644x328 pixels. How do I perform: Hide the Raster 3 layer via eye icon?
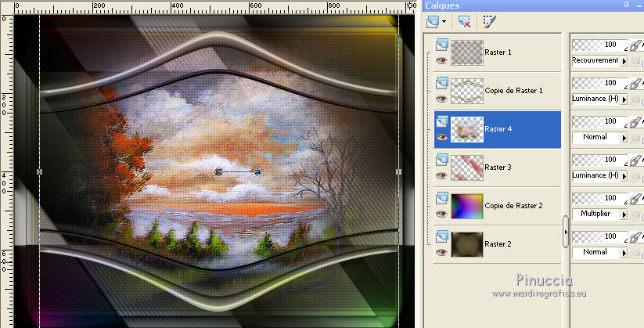[441, 175]
